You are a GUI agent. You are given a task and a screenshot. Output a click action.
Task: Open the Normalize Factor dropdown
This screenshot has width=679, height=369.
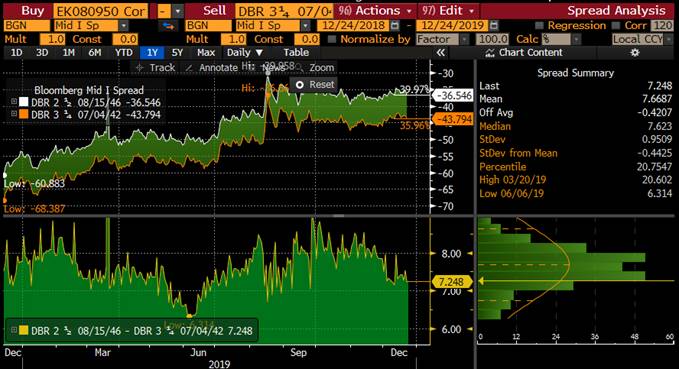point(465,40)
